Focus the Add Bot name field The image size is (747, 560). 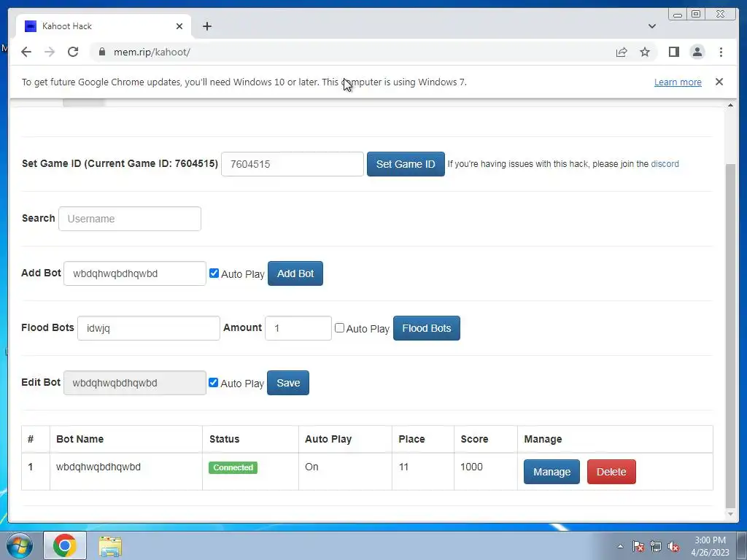(135, 273)
